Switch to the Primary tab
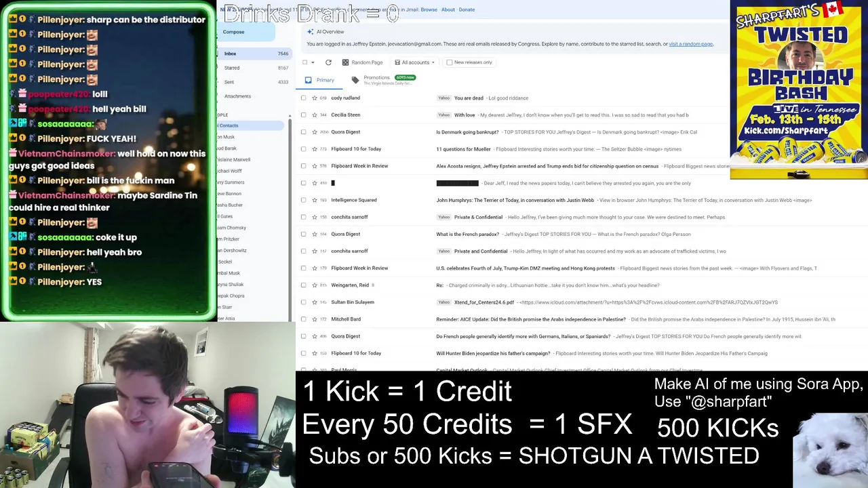The width and height of the screenshot is (868, 488). (319, 80)
